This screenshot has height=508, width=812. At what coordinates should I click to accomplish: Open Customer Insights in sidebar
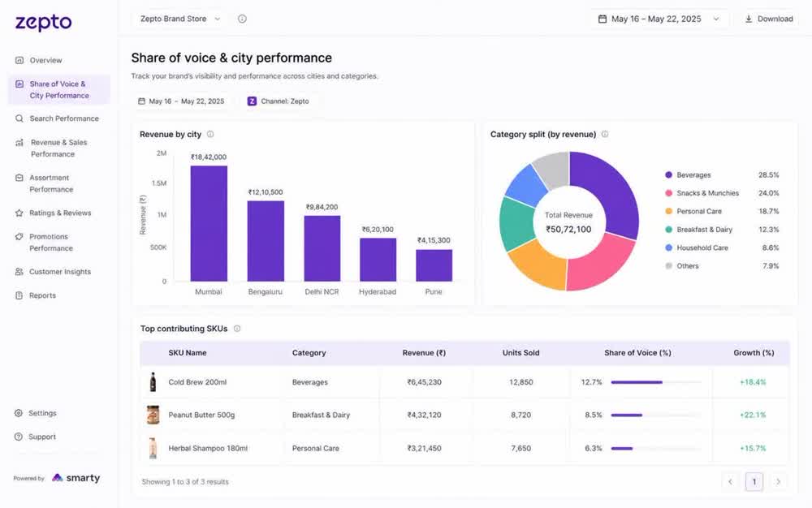tap(59, 272)
